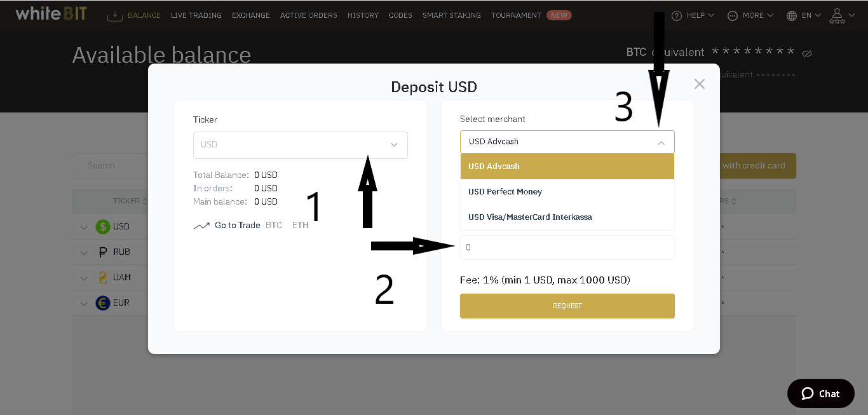Click the UAH ticker text
Image resolution: width=868 pixels, height=415 pixels.
(x=122, y=278)
